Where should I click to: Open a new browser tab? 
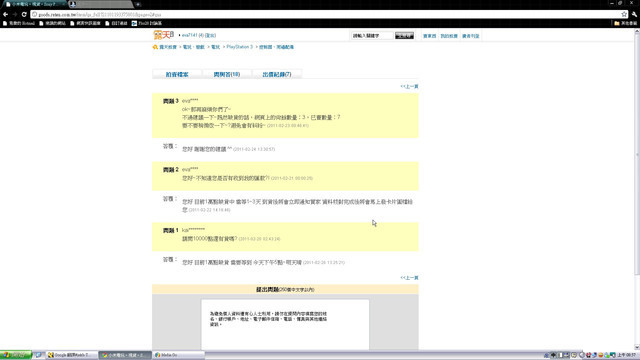click(138, 4)
